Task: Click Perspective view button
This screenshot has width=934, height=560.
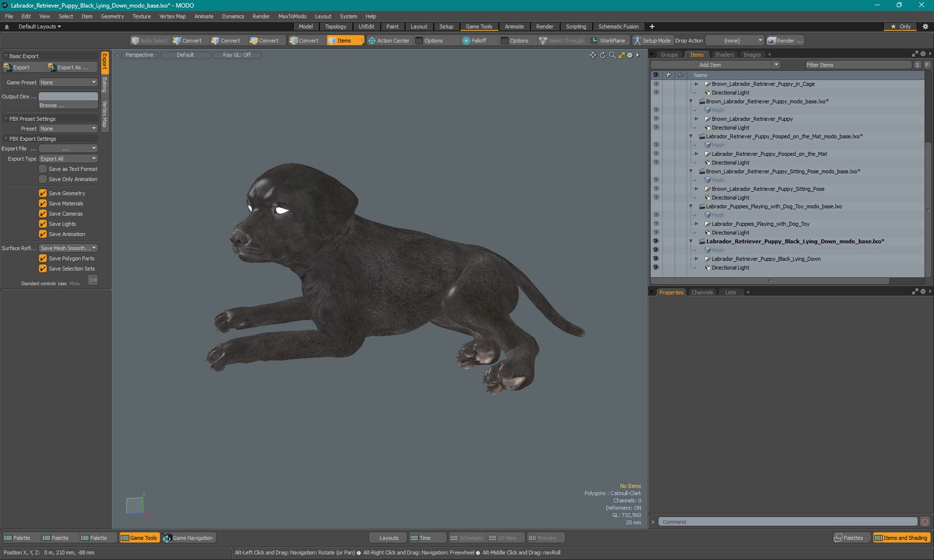Action: click(139, 55)
